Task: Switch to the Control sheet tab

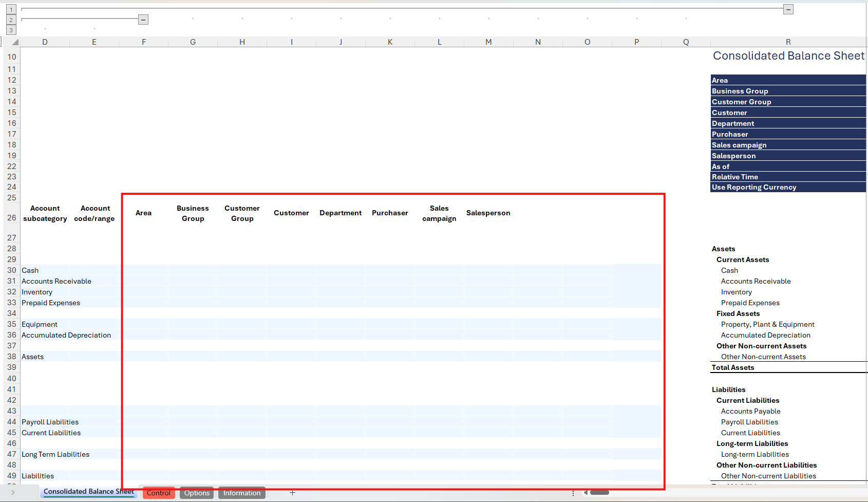Action: point(158,493)
